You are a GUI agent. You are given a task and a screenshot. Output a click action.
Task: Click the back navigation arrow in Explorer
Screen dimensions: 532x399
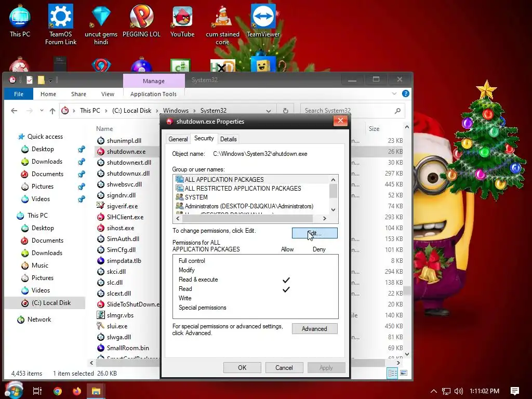[14, 111]
